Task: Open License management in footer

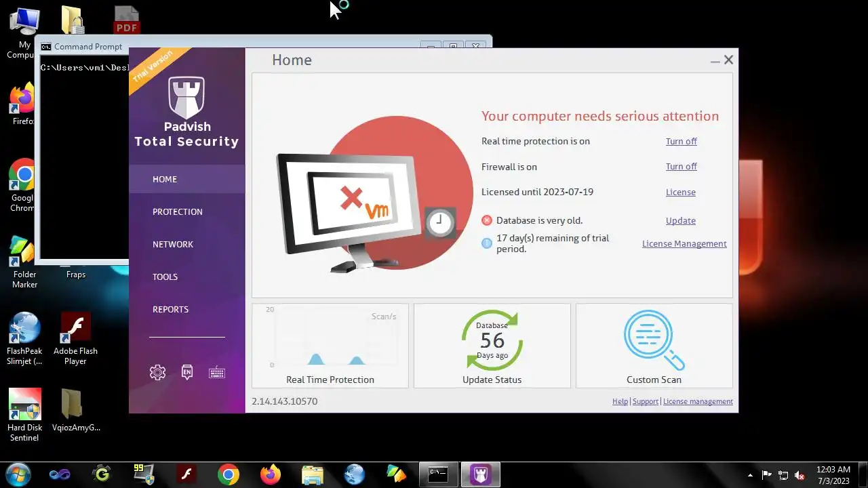Action: click(698, 401)
